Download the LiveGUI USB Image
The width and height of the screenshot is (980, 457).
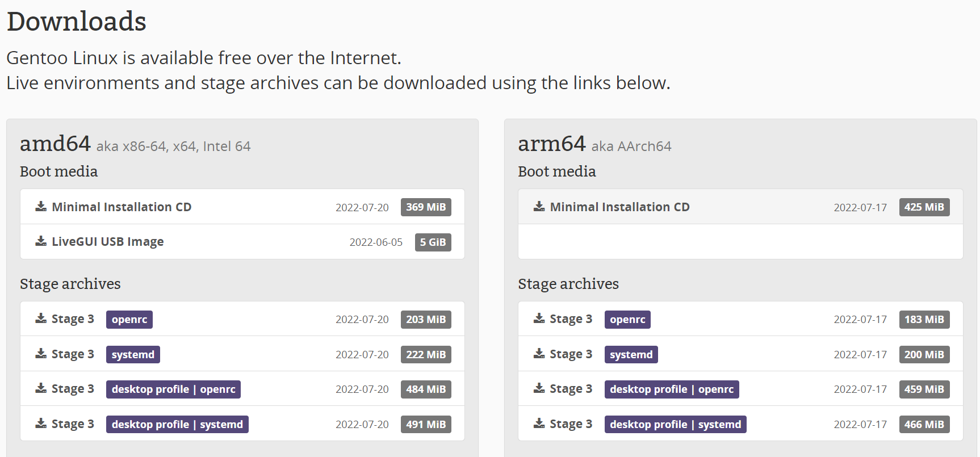(107, 241)
